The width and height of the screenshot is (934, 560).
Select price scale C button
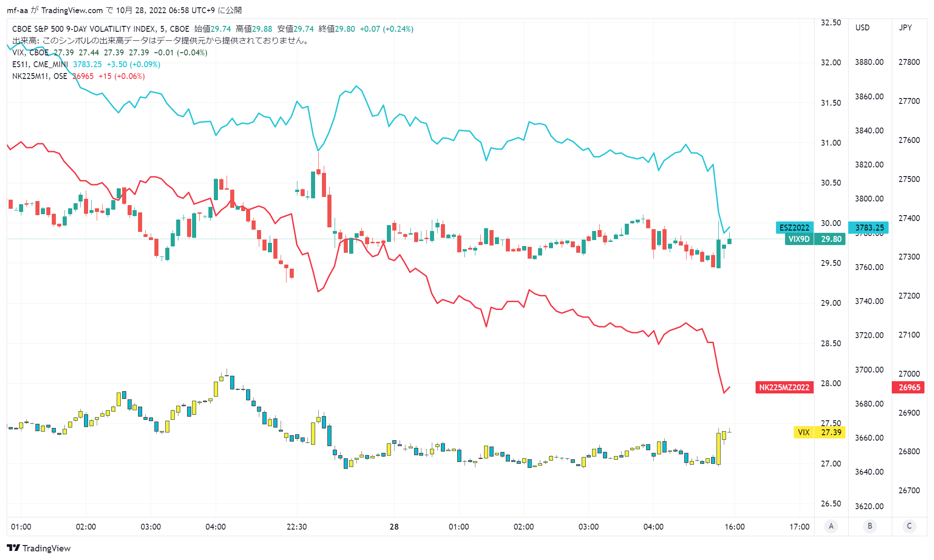pyautogui.click(x=909, y=526)
